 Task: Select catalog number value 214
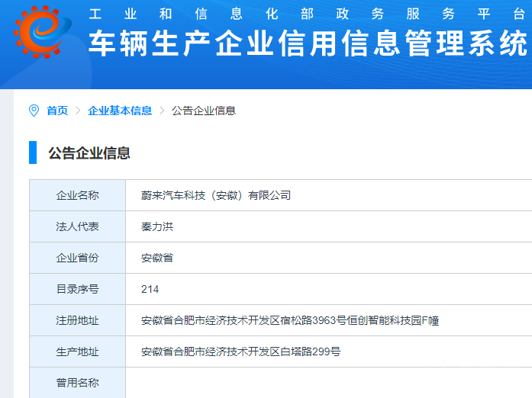coord(150,289)
